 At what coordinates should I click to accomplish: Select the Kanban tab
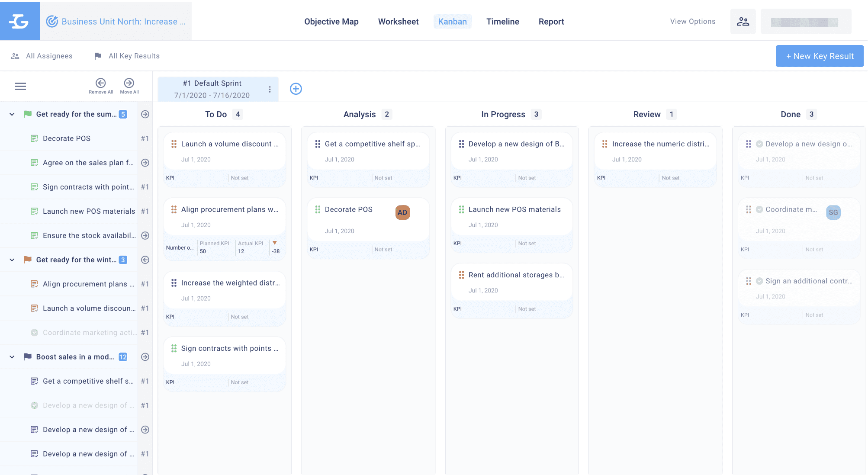(452, 22)
